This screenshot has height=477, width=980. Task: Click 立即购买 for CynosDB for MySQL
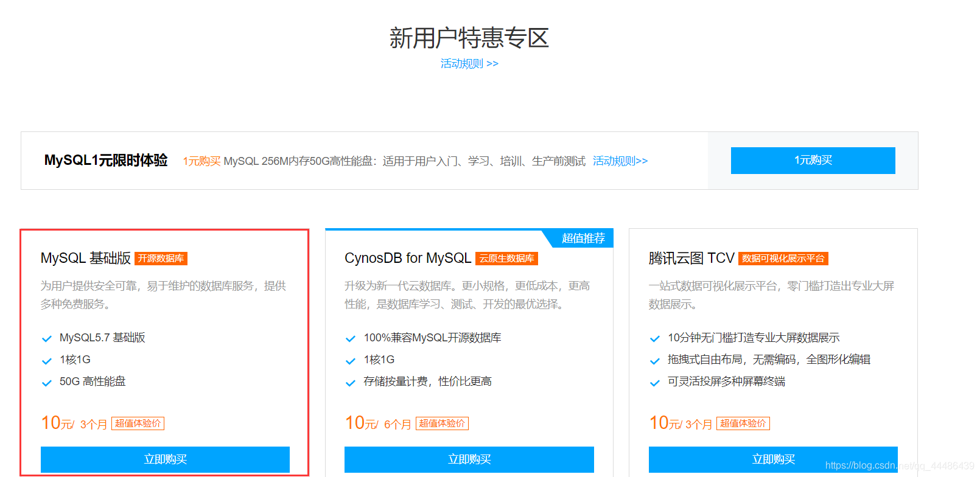click(469, 459)
